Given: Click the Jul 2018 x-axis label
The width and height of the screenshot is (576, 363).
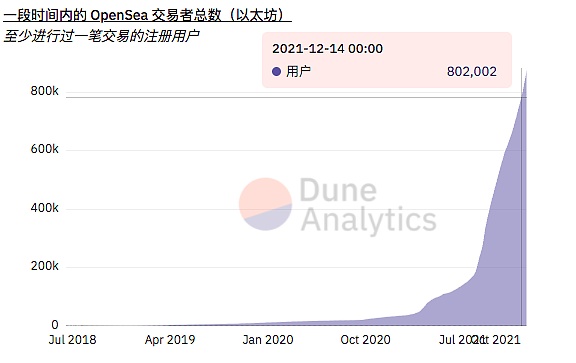Looking at the screenshot, I should [72, 340].
